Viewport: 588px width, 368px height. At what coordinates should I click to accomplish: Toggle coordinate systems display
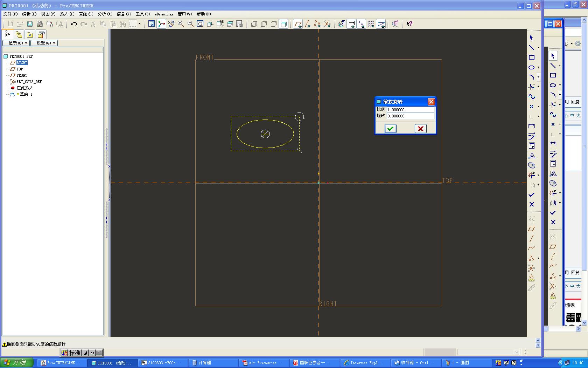tap(327, 24)
